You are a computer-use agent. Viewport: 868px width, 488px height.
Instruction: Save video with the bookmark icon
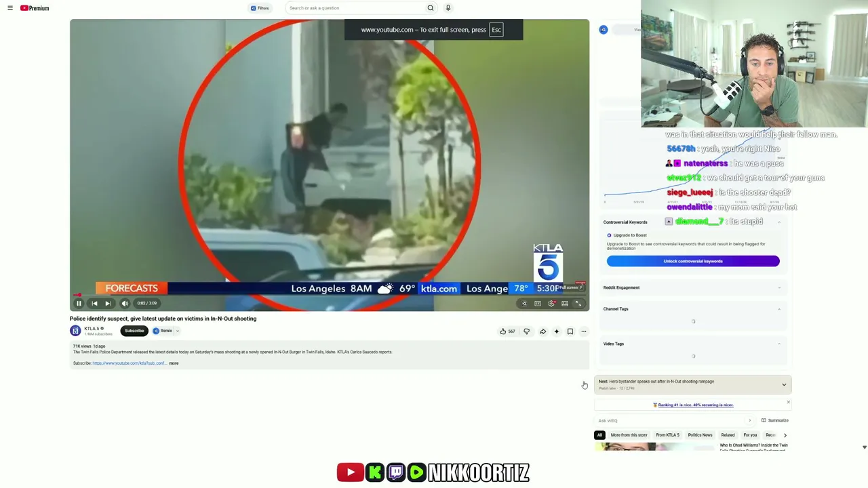pyautogui.click(x=570, y=331)
